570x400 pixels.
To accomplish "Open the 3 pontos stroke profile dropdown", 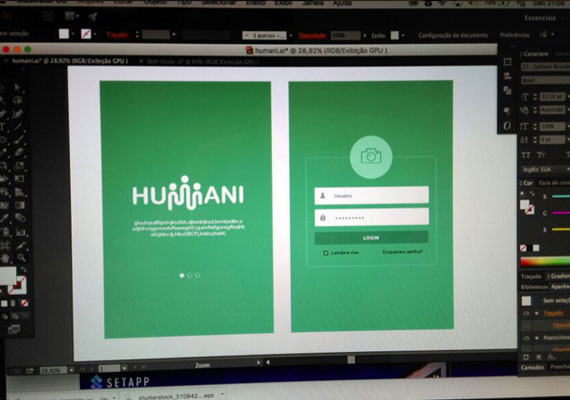I will click(x=268, y=36).
